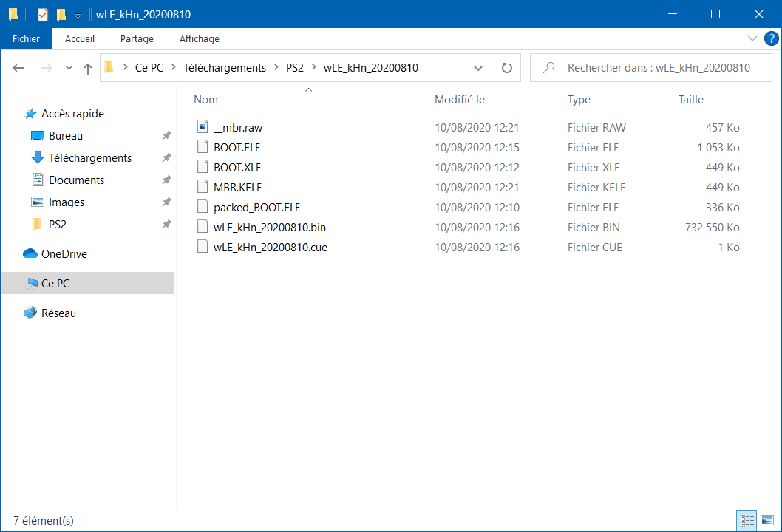This screenshot has width=782, height=532.
Task: Click the pin icon next to PS2
Action: pyautogui.click(x=166, y=225)
